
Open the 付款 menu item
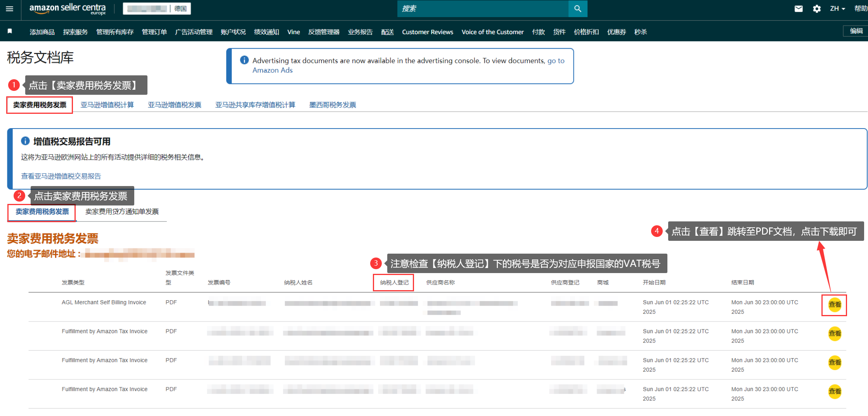click(539, 32)
